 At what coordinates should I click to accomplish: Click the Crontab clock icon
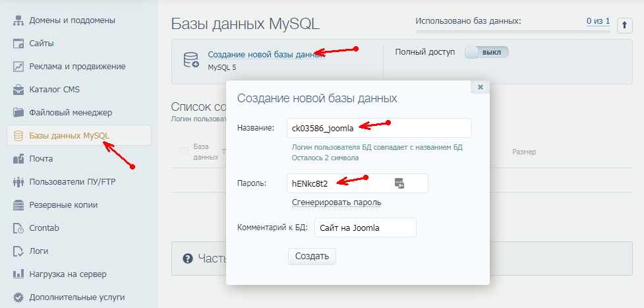coord(18,228)
